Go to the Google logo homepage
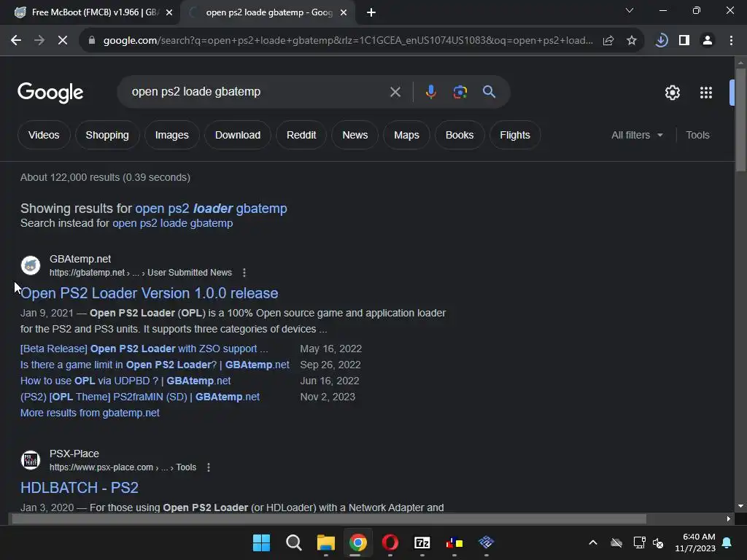Image resolution: width=747 pixels, height=560 pixels. [x=50, y=93]
